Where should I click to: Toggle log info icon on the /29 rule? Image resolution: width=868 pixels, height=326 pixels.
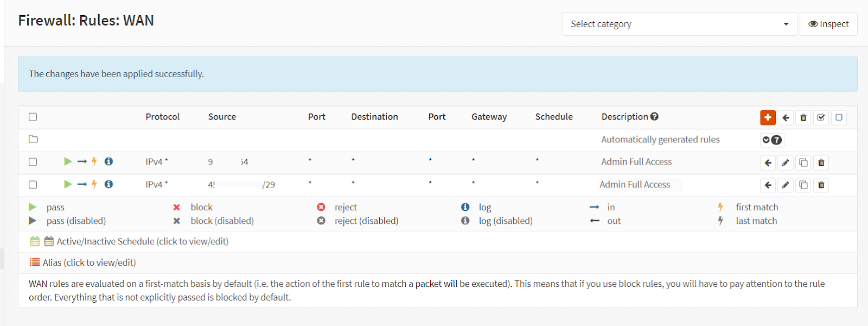[x=108, y=184]
